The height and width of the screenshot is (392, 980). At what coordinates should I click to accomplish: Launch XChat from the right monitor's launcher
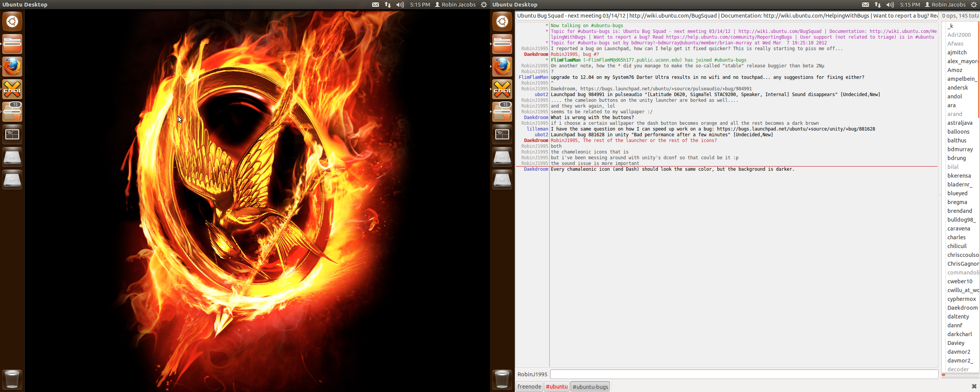[x=502, y=90]
